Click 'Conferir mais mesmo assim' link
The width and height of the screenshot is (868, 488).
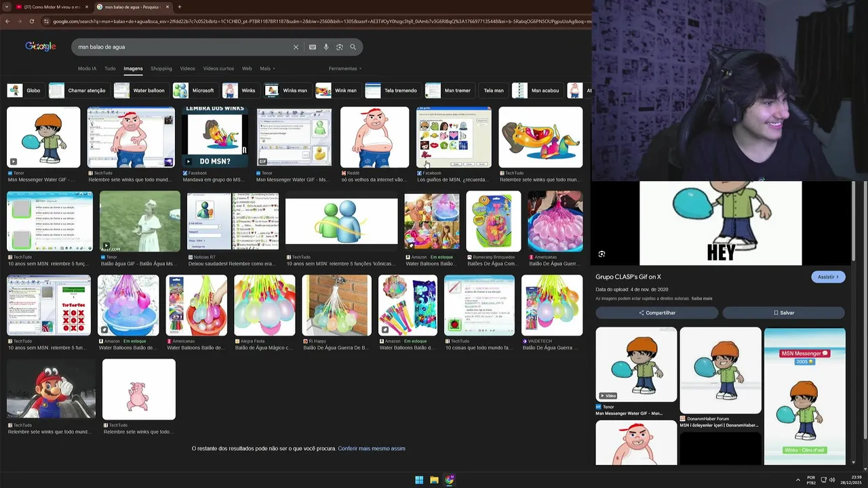point(371,449)
